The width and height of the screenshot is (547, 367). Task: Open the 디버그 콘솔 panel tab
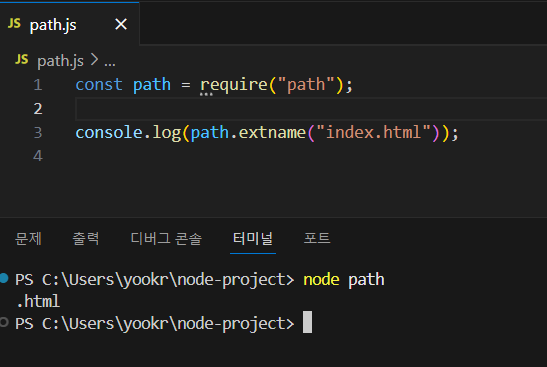tap(166, 239)
